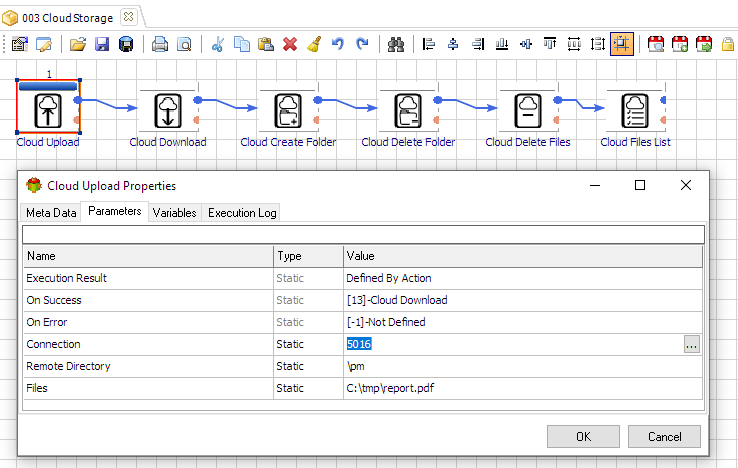Align selected actions to top edges
This screenshot has height=468, width=738.
point(550,44)
